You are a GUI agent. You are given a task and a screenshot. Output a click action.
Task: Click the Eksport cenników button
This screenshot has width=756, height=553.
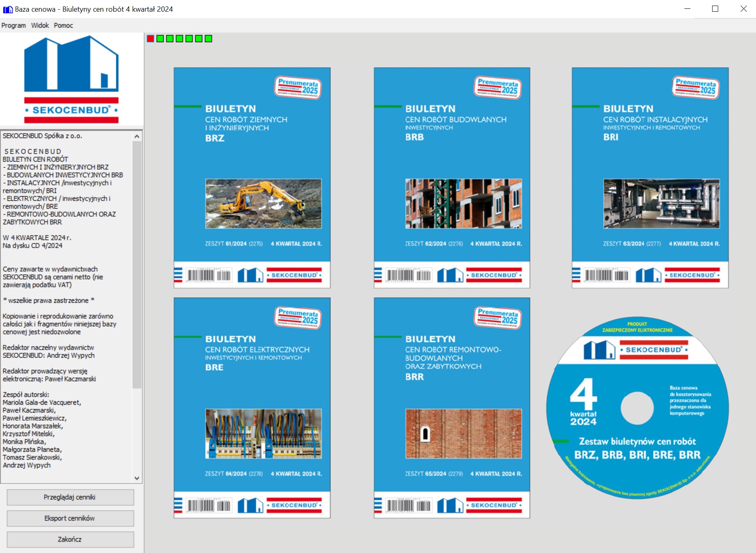[70, 518]
